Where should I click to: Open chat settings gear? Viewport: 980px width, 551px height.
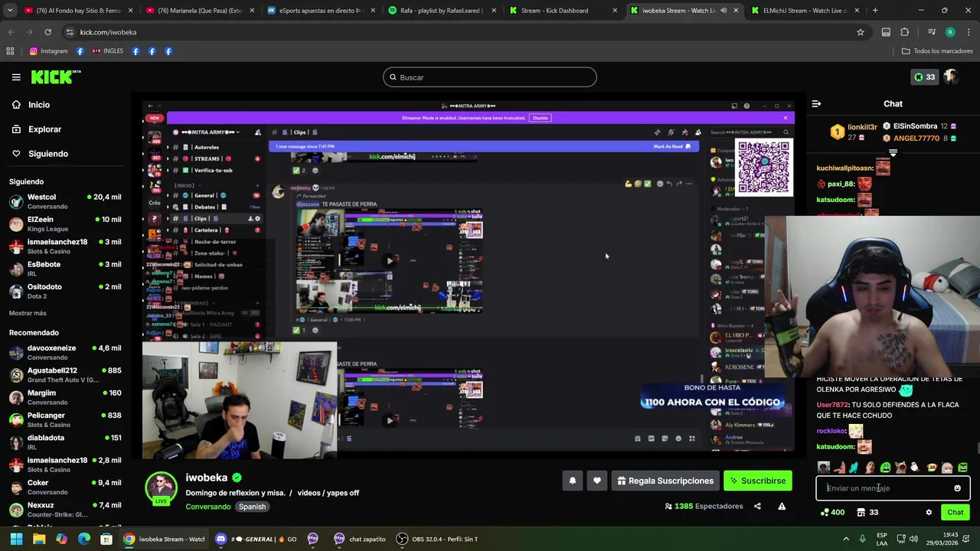pyautogui.click(x=929, y=512)
